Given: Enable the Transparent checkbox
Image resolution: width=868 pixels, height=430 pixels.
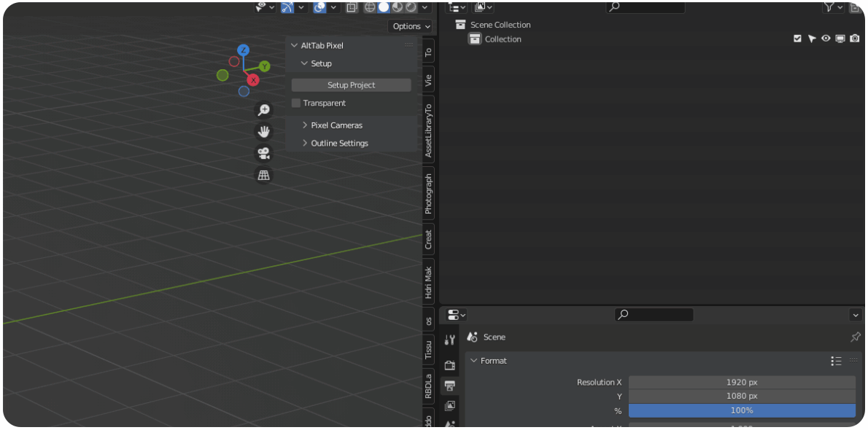Looking at the screenshot, I should tap(296, 103).
